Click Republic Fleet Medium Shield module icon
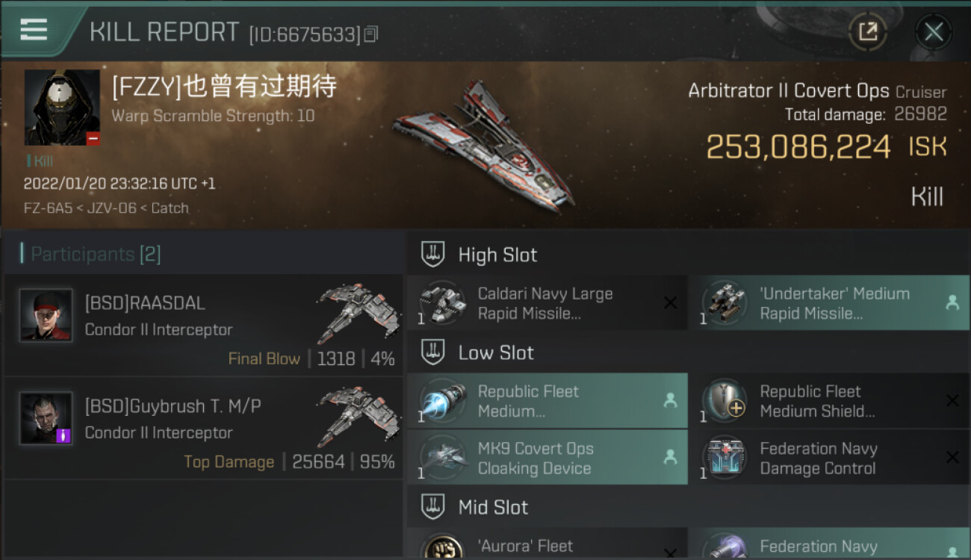 [725, 401]
